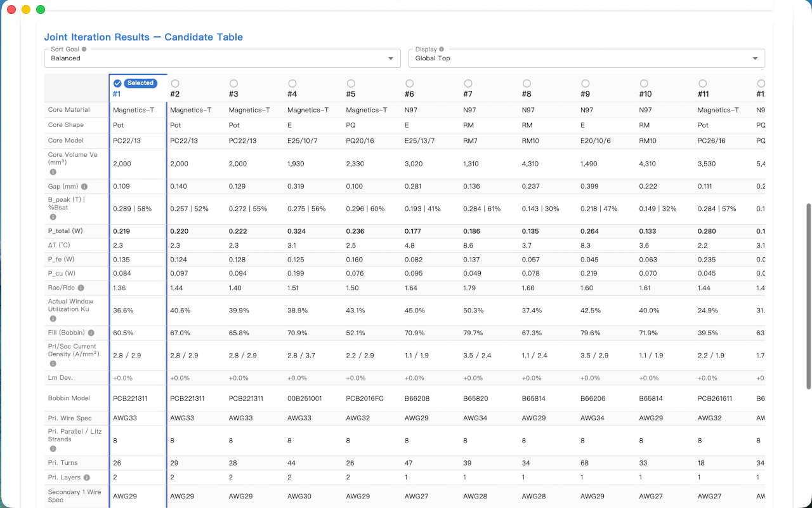This screenshot has width=812, height=508.
Task: Click P_total value 0.219
Action: click(121, 231)
